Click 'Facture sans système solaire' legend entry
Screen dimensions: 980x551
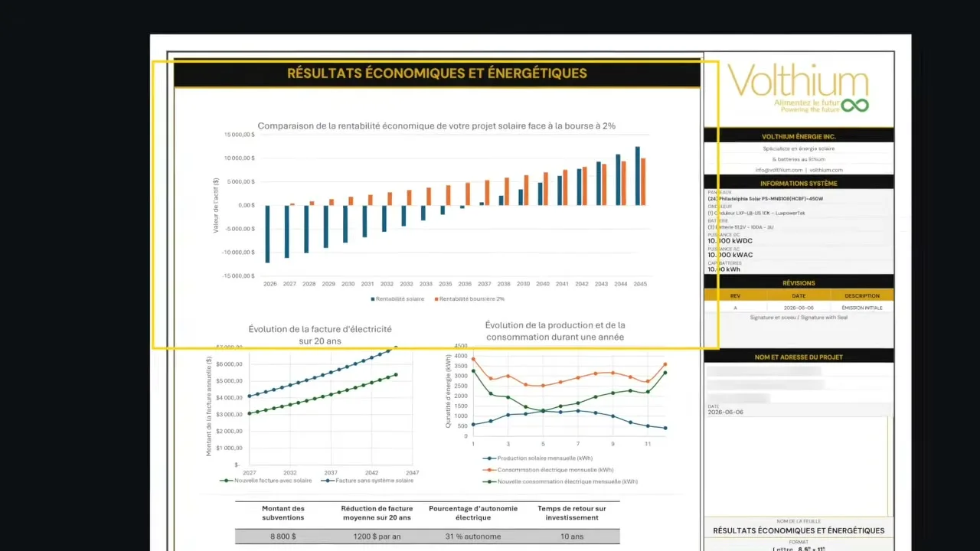point(368,481)
